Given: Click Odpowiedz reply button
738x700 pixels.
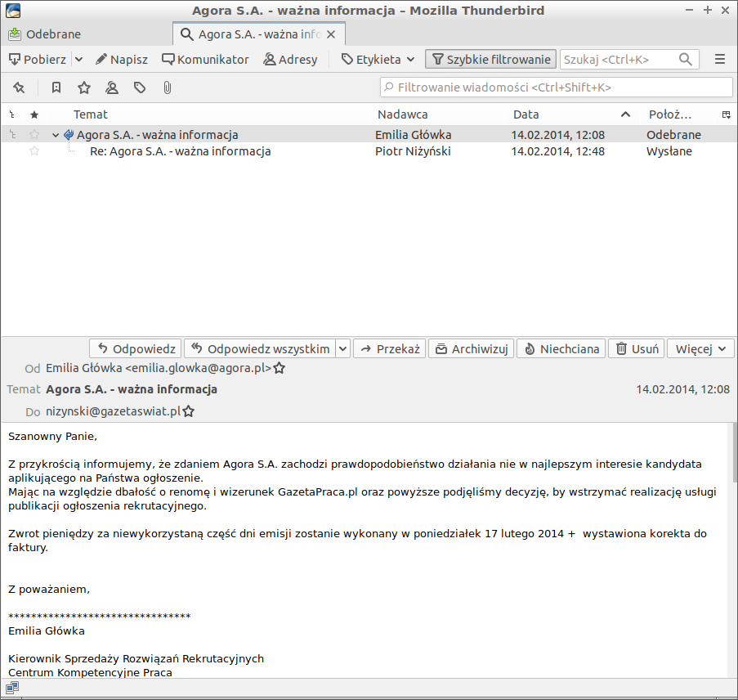Looking at the screenshot, I should pyautogui.click(x=135, y=349).
